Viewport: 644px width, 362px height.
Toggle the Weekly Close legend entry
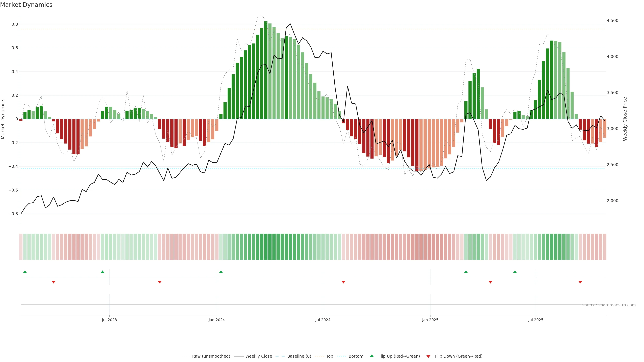258,356
